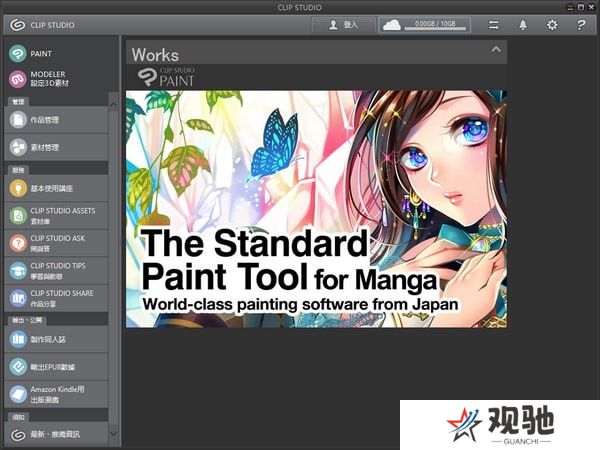Viewport: 600px width, 450px height.
Task: Open CLIP STUDIO TIPS
Action: point(56,271)
